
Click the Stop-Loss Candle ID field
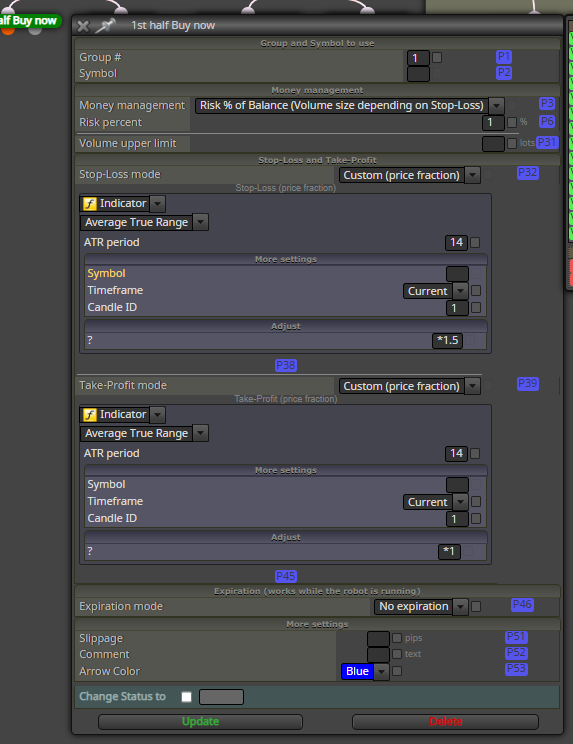pos(457,307)
